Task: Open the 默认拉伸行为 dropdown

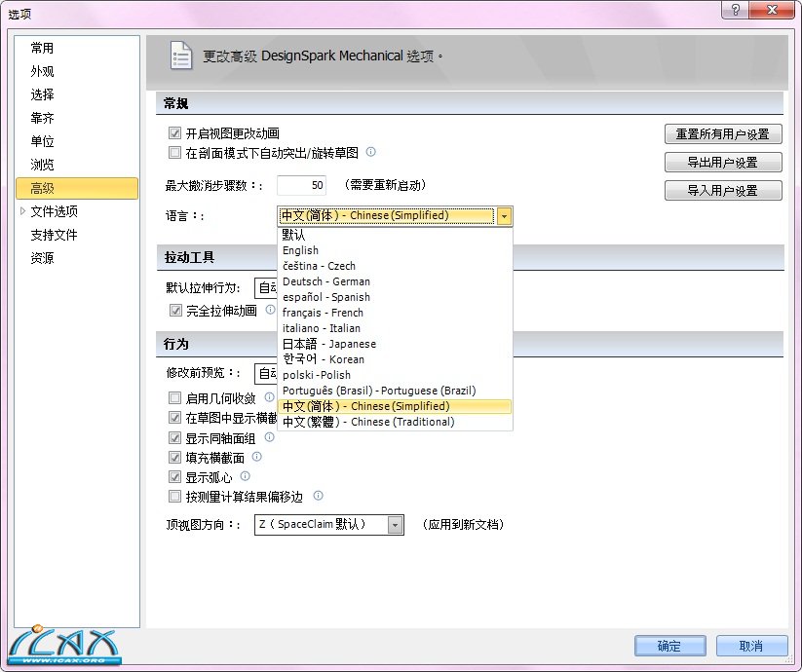Action: (x=266, y=287)
